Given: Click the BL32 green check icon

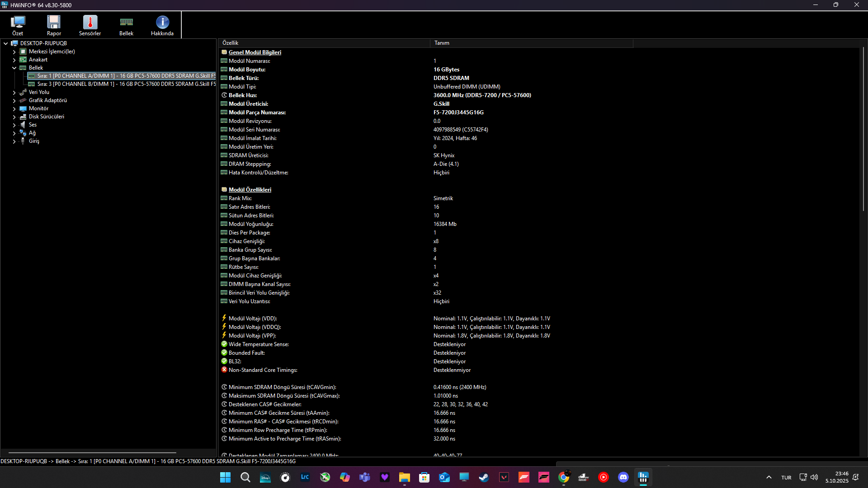Looking at the screenshot, I should tap(224, 361).
